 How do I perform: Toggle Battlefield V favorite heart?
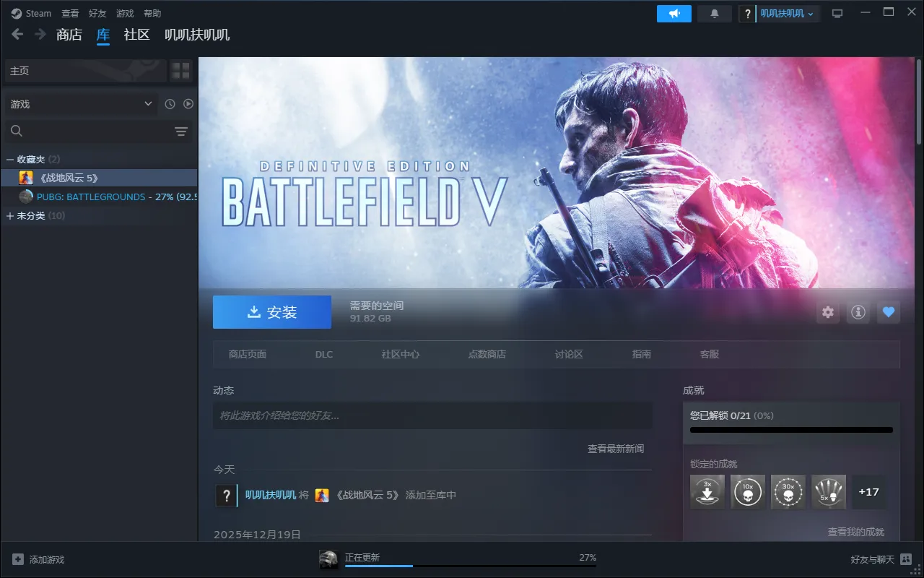[x=889, y=312]
